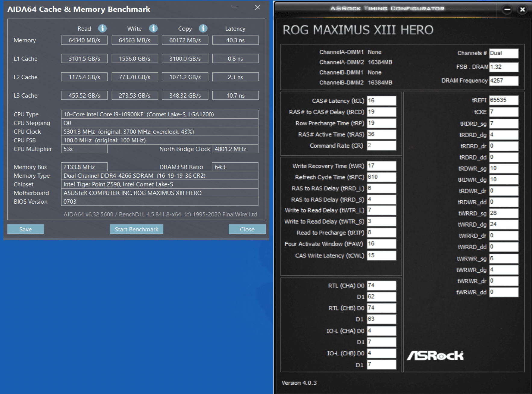Click the tWTR_S value field

click(382, 221)
